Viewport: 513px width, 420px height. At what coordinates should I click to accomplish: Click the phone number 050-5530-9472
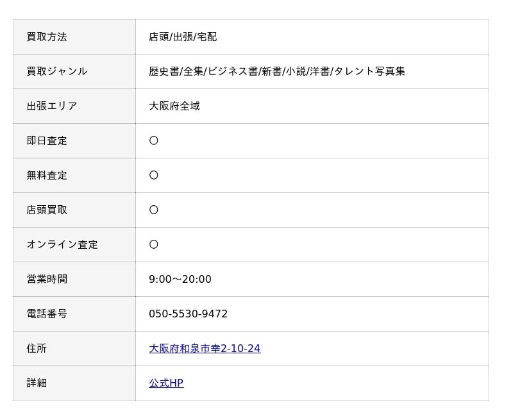188,314
